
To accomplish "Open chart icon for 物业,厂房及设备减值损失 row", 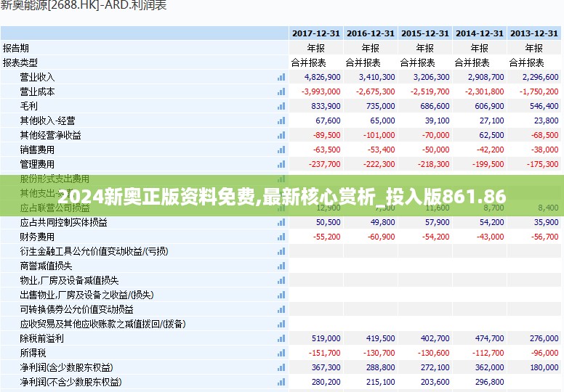I will click(x=281, y=280).
